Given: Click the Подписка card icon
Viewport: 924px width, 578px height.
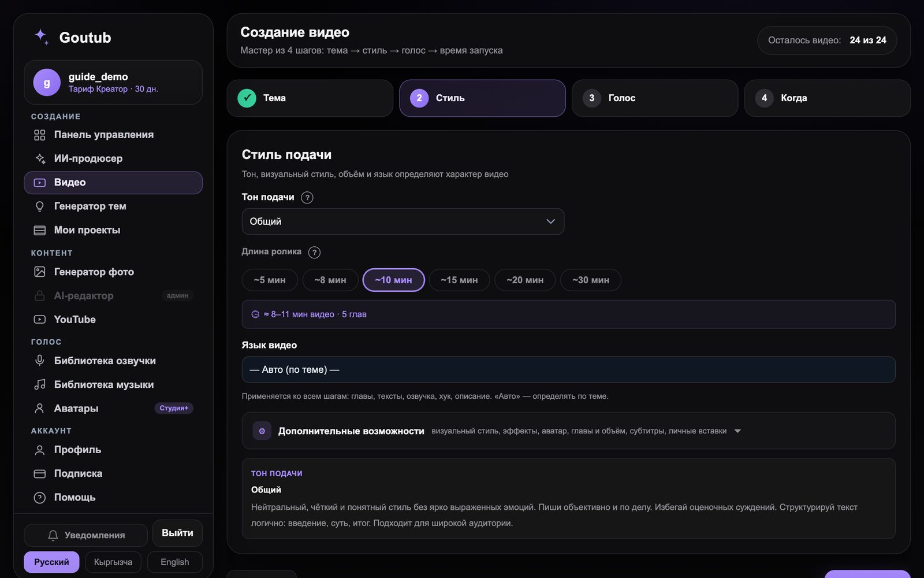Looking at the screenshot, I should pos(39,473).
